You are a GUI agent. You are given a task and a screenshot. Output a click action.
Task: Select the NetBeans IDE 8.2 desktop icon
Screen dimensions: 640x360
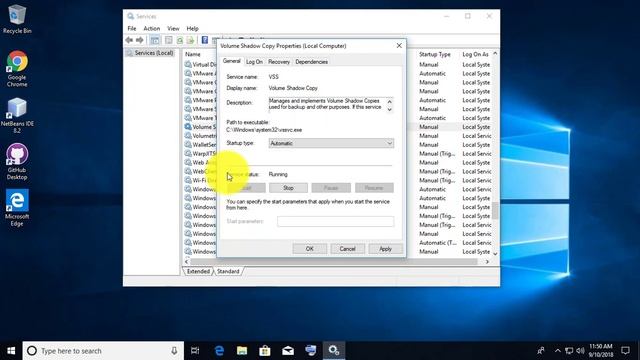click(x=17, y=116)
